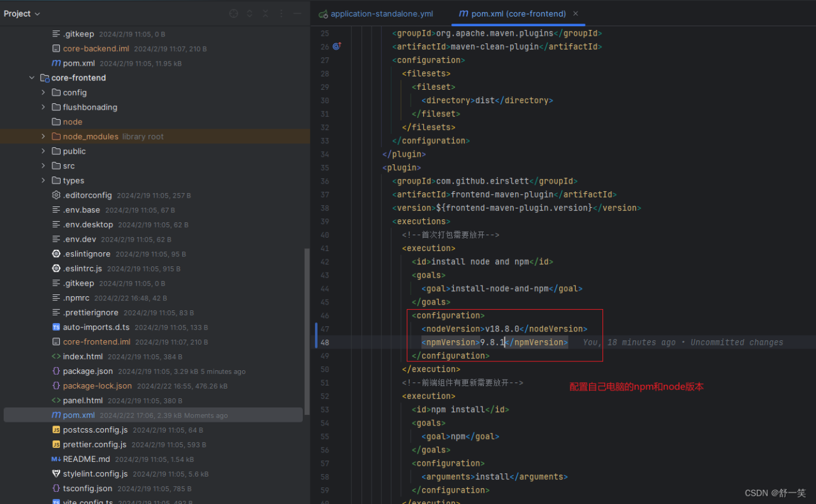
Task: Click the change marker beside line 47
Action: coord(316,329)
